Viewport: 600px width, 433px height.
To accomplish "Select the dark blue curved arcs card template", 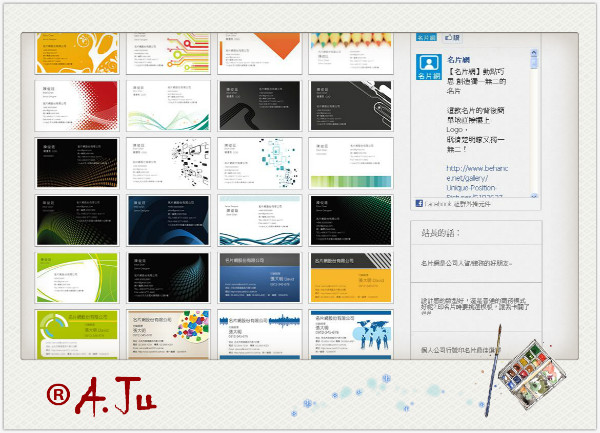I will click(x=168, y=220).
